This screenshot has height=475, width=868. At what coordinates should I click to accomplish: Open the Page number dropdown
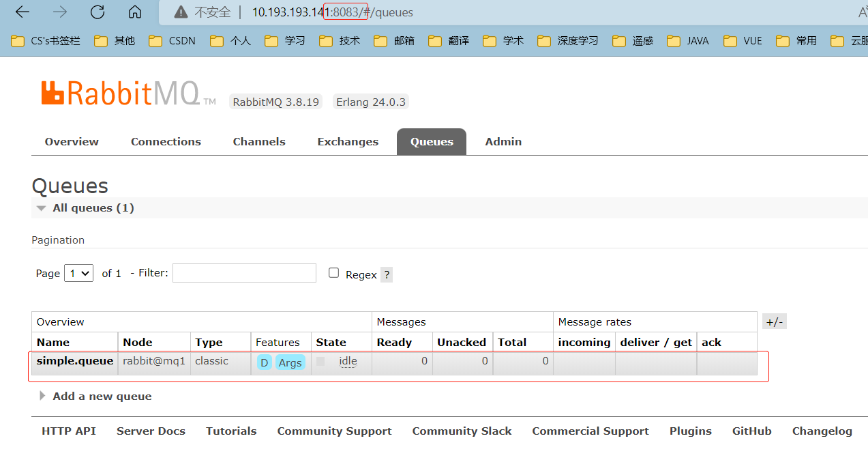[x=78, y=273]
